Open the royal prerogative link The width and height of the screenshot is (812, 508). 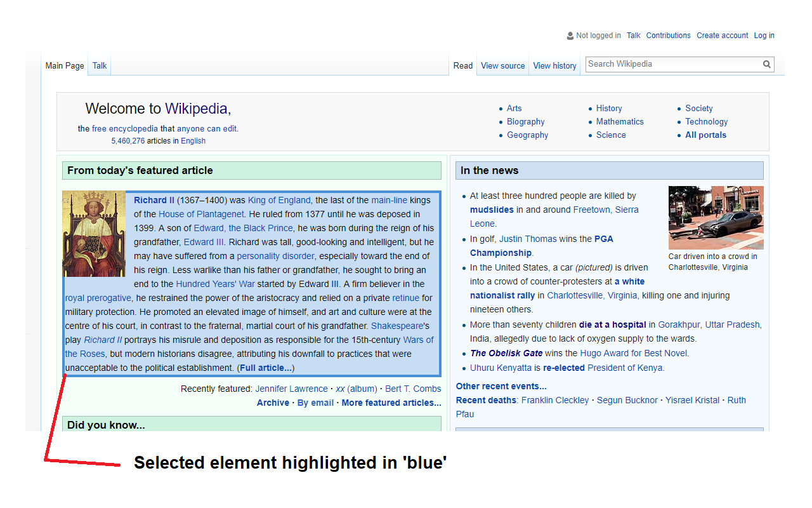tap(98, 298)
